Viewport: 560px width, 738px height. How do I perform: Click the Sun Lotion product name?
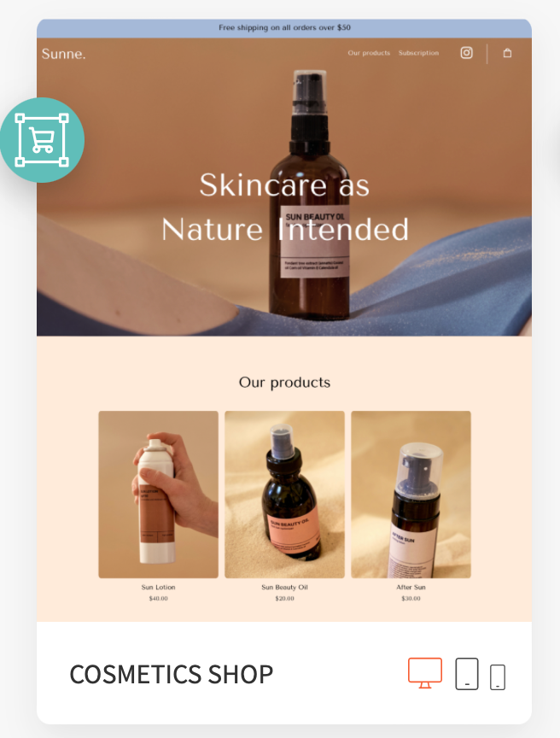tap(159, 587)
